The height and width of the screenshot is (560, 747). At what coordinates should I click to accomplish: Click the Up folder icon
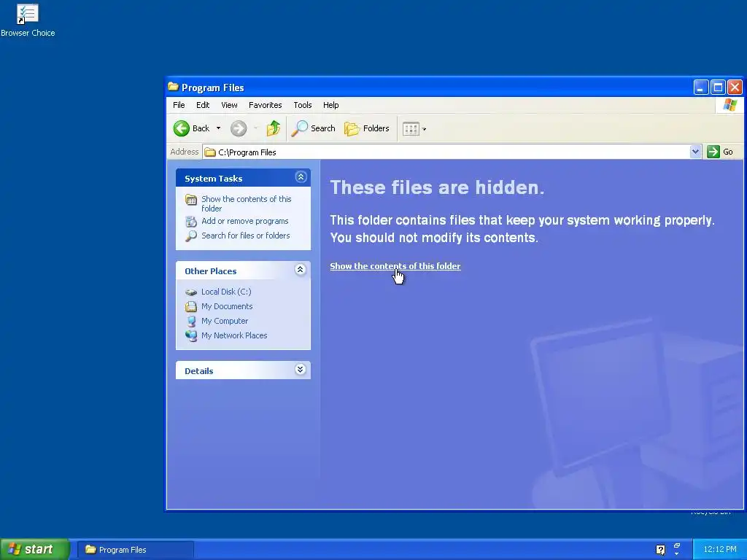tap(273, 128)
